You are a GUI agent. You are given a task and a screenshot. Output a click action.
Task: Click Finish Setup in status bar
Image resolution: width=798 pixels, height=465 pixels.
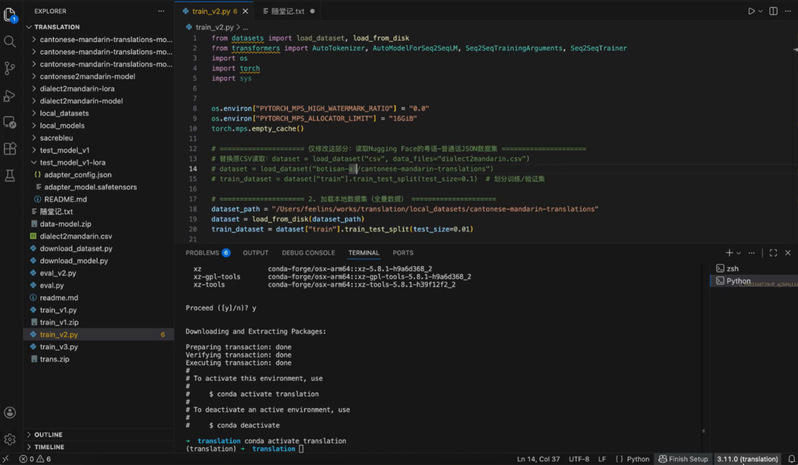[684, 459]
